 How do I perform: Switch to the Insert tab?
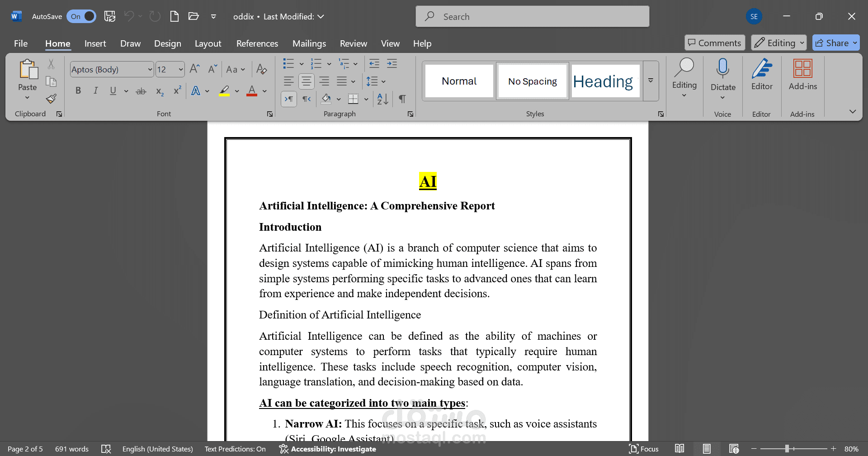click(95, 43)
